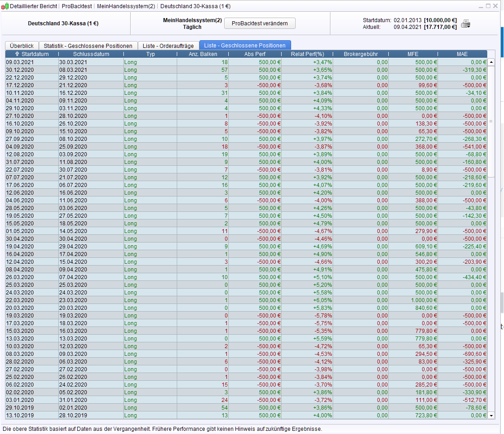Click the scrollbar up arrow button
This screenshot has height=434, width=504.
pyautogui.click(x=491, y=62)
